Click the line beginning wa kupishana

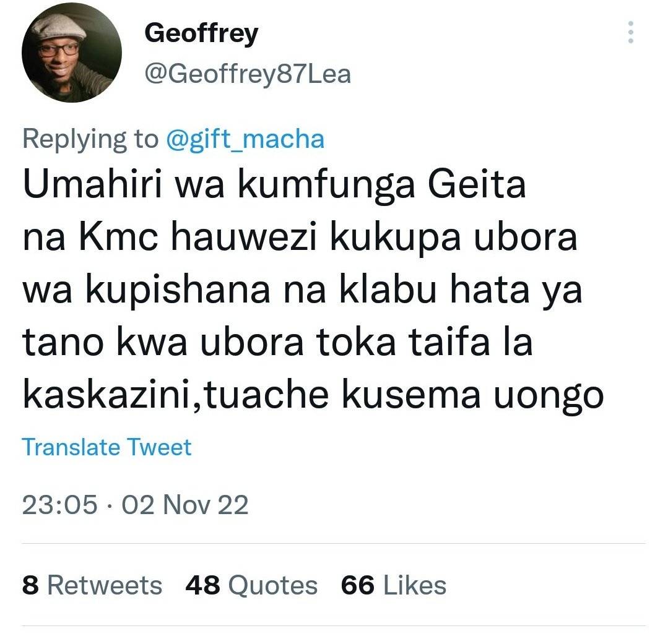point(302,290)
